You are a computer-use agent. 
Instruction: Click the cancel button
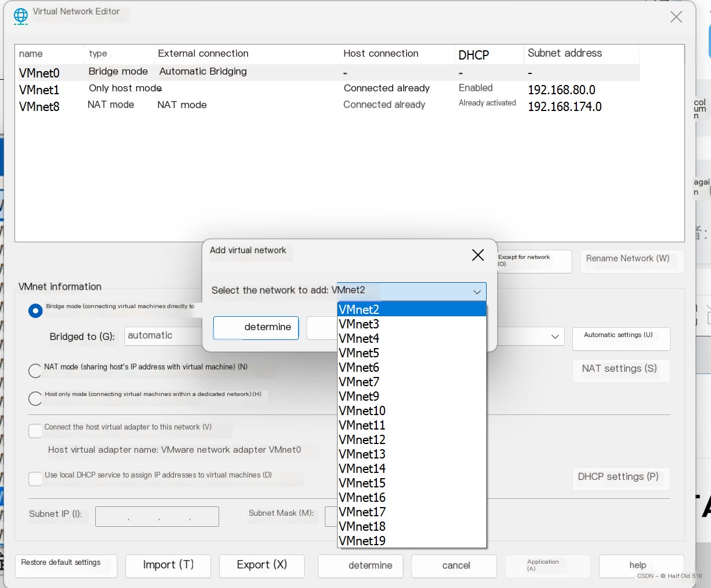(x=454, y=566)
